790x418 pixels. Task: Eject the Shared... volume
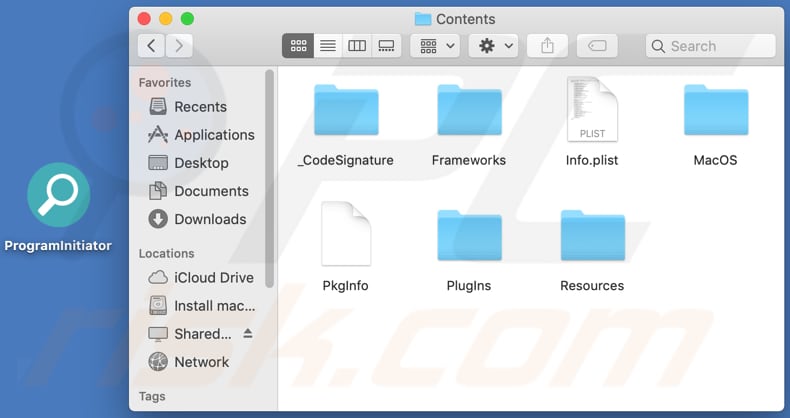tap(248, 333)
